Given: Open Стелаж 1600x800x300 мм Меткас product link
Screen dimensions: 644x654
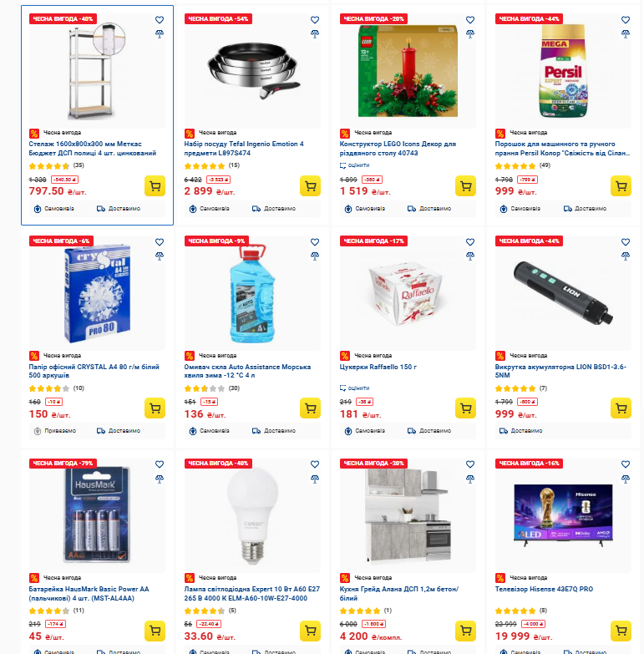Looking at the screenshot, I should point(92,149).
